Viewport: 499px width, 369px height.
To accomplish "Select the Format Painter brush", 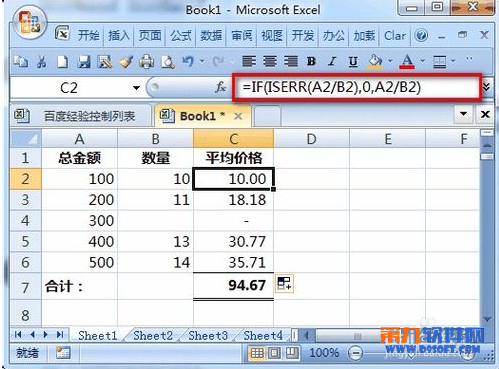I will pyautogui.click(x=126, y=62).
